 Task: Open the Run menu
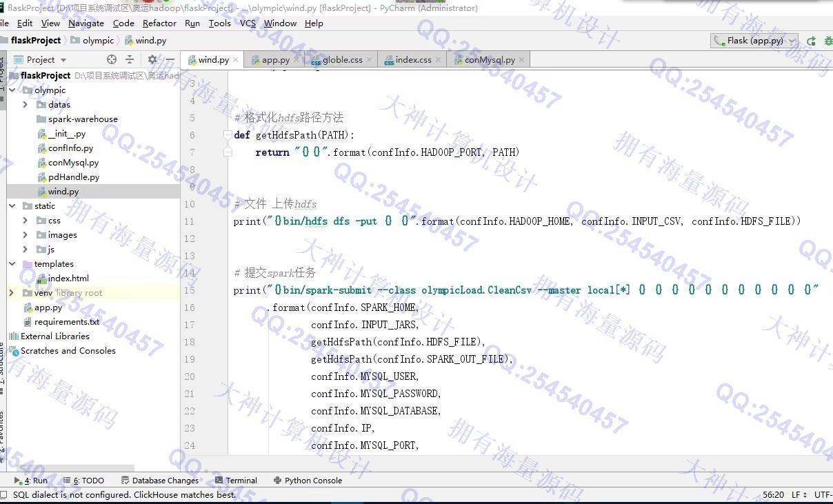pos(192,23)
